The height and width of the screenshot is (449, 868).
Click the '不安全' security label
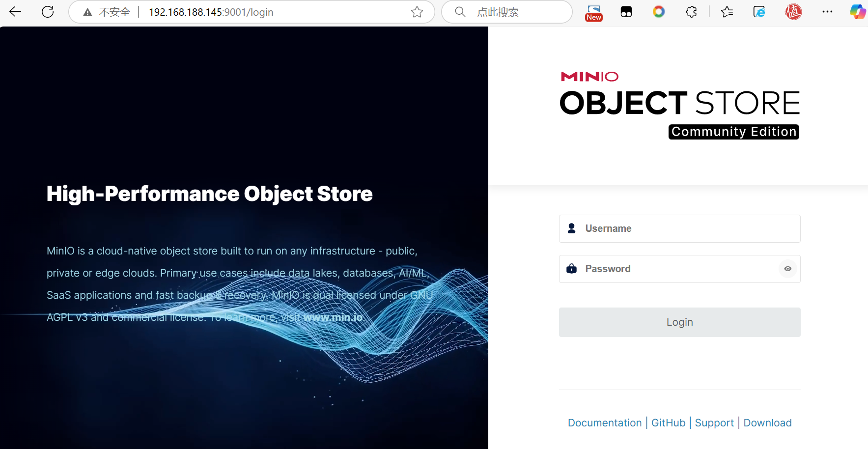click(x=115, y=12)
